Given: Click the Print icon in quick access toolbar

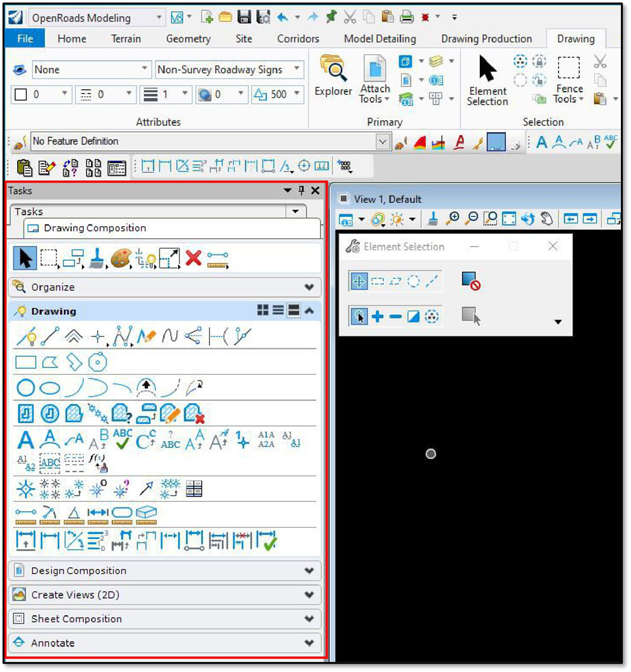Looking at the screenshot, I should click(407, 17).
